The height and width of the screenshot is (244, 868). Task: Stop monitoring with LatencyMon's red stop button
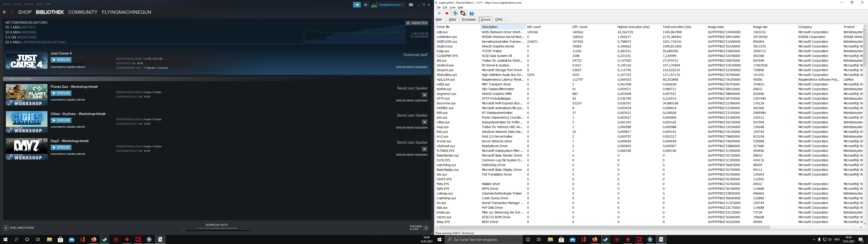click(x=447, y=13)
